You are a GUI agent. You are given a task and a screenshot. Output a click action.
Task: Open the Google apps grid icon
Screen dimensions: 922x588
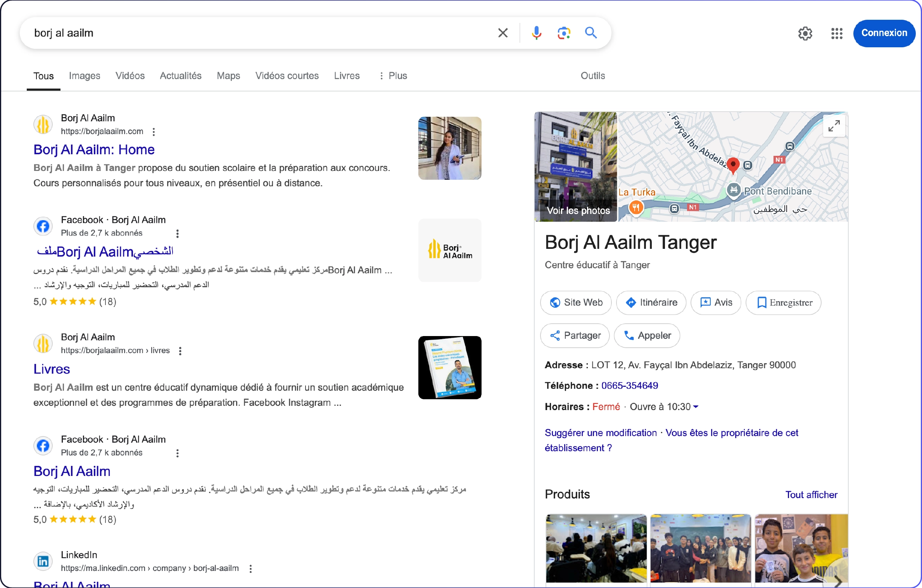point(837,33)
